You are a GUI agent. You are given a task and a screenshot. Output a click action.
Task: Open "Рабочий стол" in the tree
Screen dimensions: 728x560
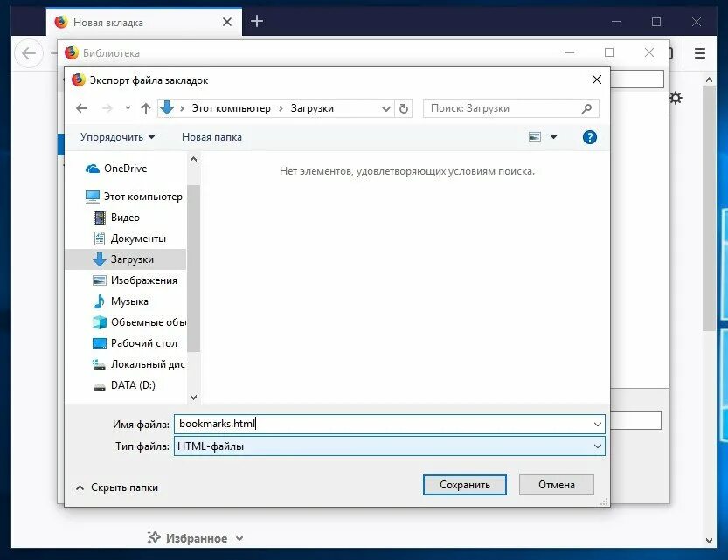(x=135, y=343)
